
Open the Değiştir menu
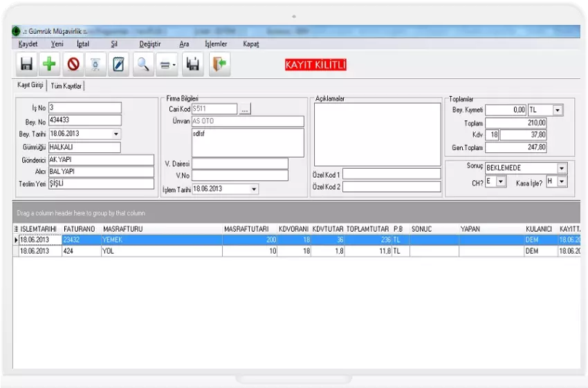click(x=149, y=44)
